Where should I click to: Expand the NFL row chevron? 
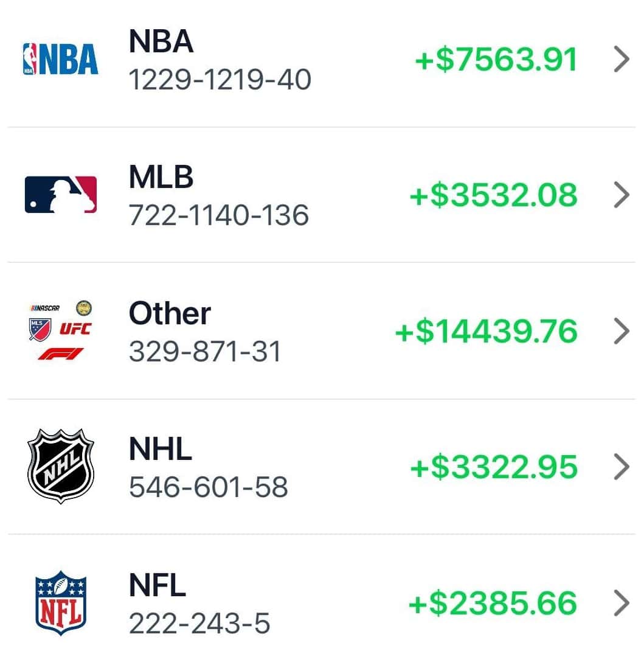point(621,603)
